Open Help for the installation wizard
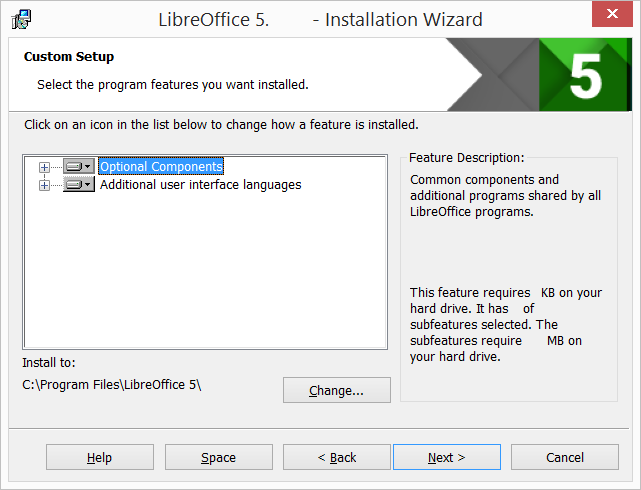The height and width of the screenshot is (490, 641). click(99, 457)
